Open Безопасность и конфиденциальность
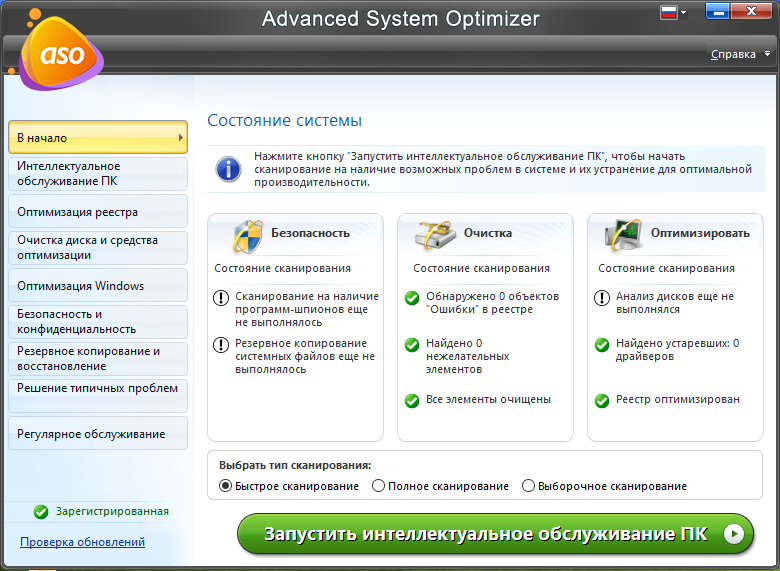Image resolution: width=780 pixels, height=571 pixels. (98, 322)
